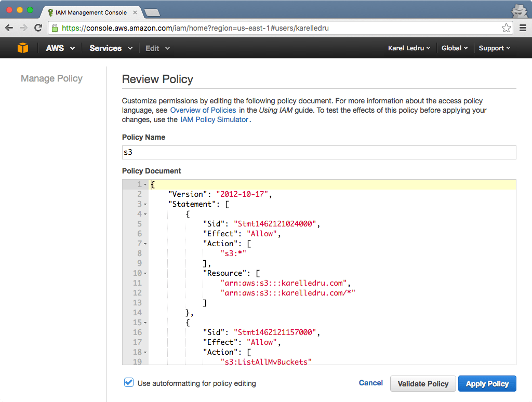The height and width of the screenshot is (402, 532).
Task: Click the bookmark star in the address bar
Action: pyautogui.click(x=506, y=28)
